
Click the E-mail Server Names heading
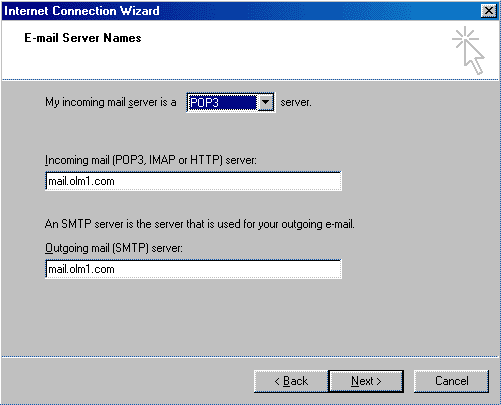[83, 38]
